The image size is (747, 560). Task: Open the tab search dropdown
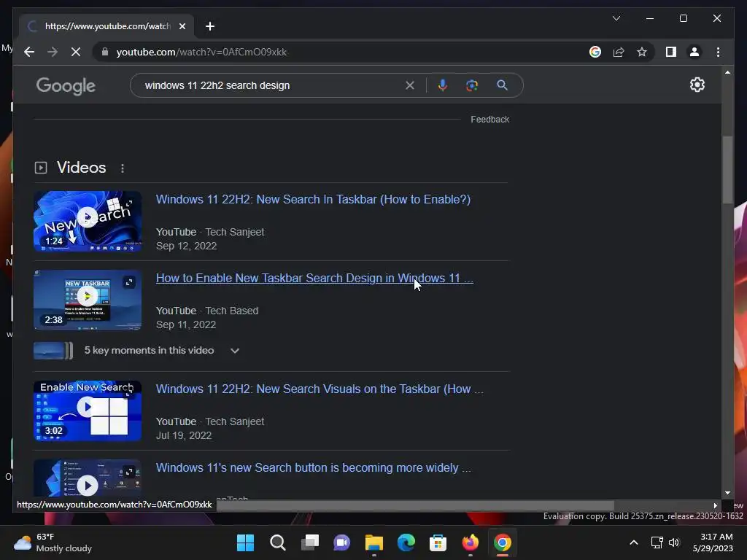[x=616, y=18]
